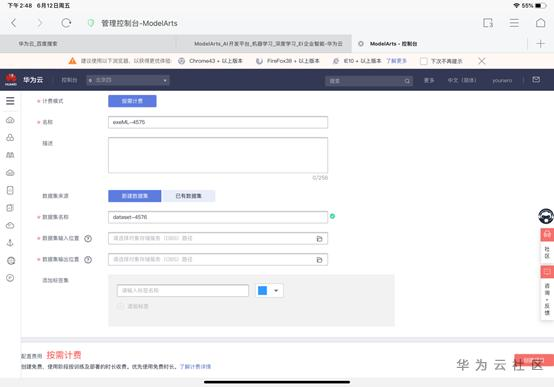Click the stacked copy-document icon in sidebar
554x387 pixels.
point(10,208)
